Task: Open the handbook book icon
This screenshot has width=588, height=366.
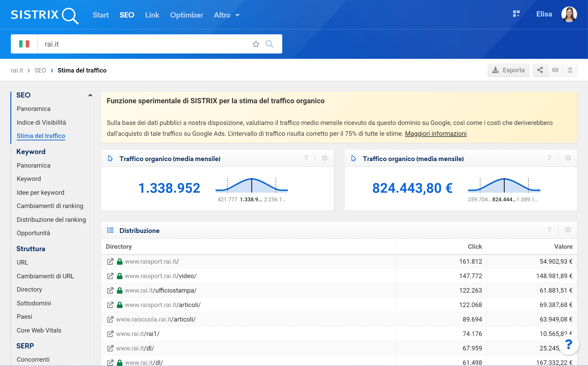Action: pyautogui.click(x=555, y=70)
